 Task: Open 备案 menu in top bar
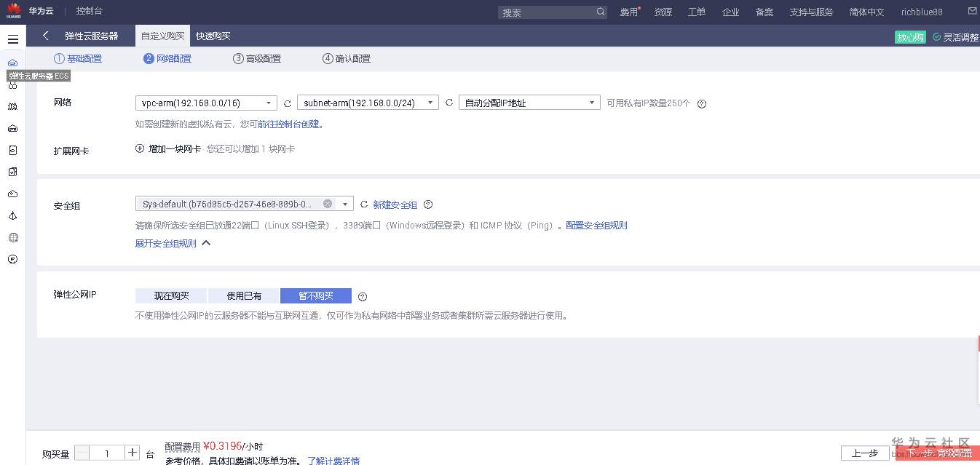pos(764,12)
